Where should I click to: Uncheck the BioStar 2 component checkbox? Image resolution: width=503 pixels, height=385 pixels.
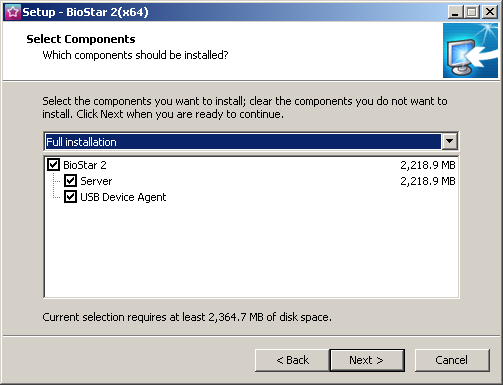53,165
